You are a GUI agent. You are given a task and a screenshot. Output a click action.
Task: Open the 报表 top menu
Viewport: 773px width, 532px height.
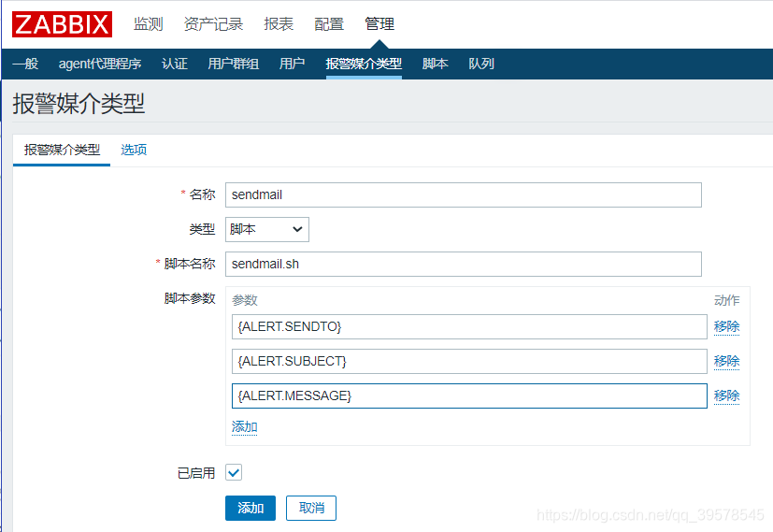coord(279,23)
